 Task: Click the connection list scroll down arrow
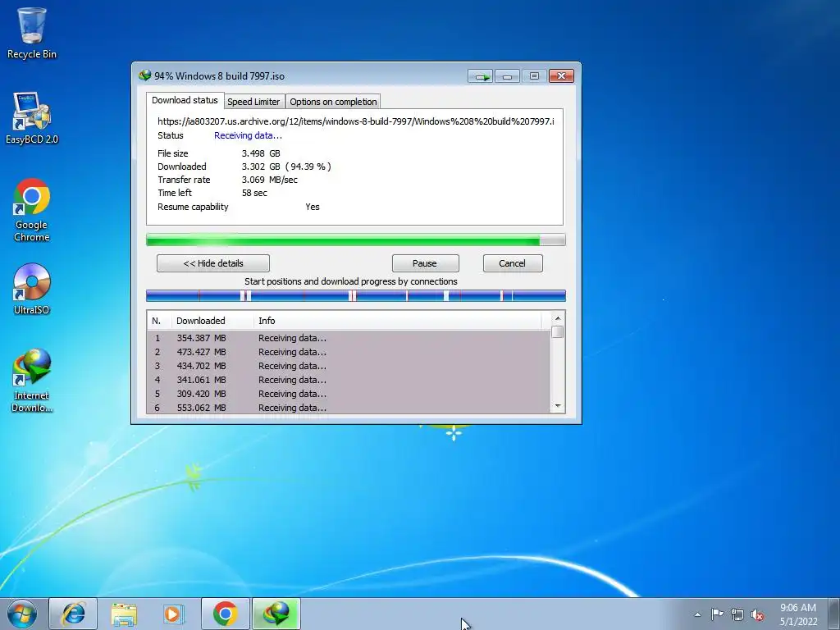pyautogui.click(x=558, y=406)
